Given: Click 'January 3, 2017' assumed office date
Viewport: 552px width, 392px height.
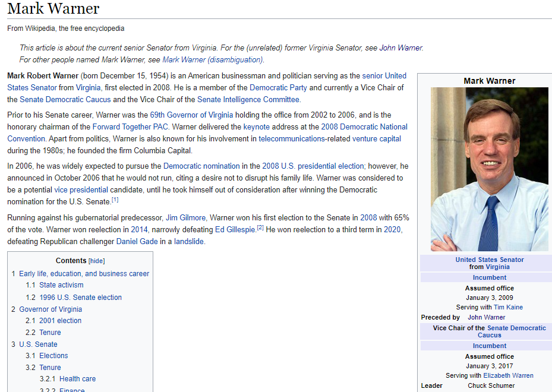Looking at the screenshot, I should click(x=490, y=366).
